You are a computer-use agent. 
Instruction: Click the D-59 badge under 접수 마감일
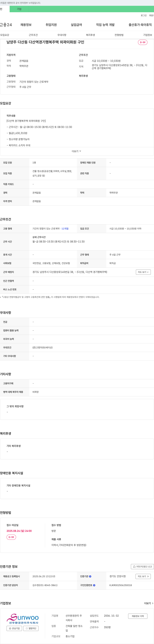11,537
